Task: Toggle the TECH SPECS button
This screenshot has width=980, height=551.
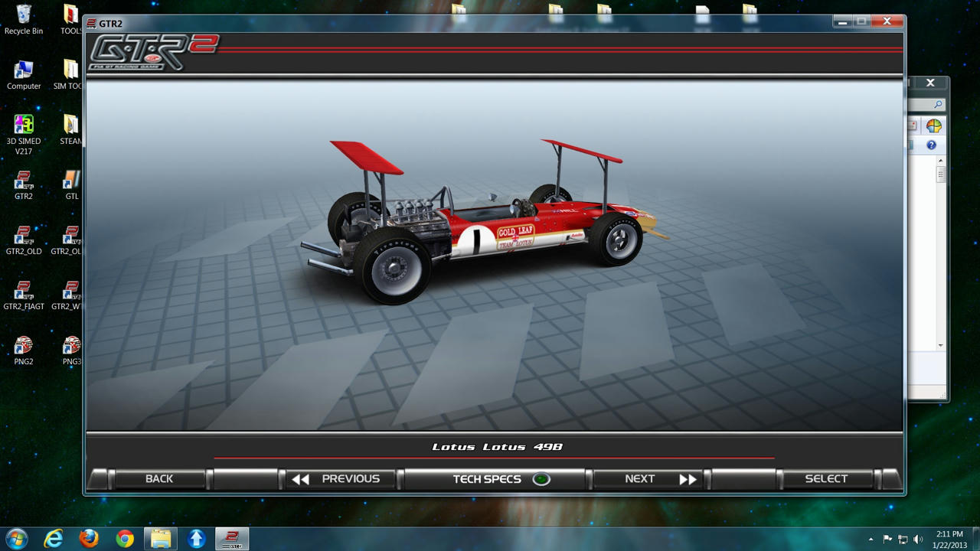Action: [495, 479]
